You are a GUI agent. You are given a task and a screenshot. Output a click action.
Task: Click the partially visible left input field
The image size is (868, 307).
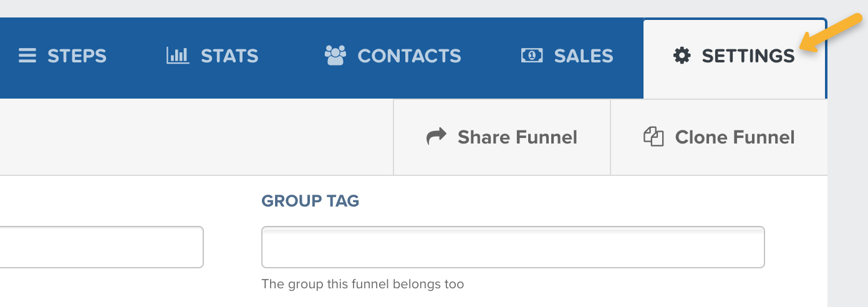(100, 247)
